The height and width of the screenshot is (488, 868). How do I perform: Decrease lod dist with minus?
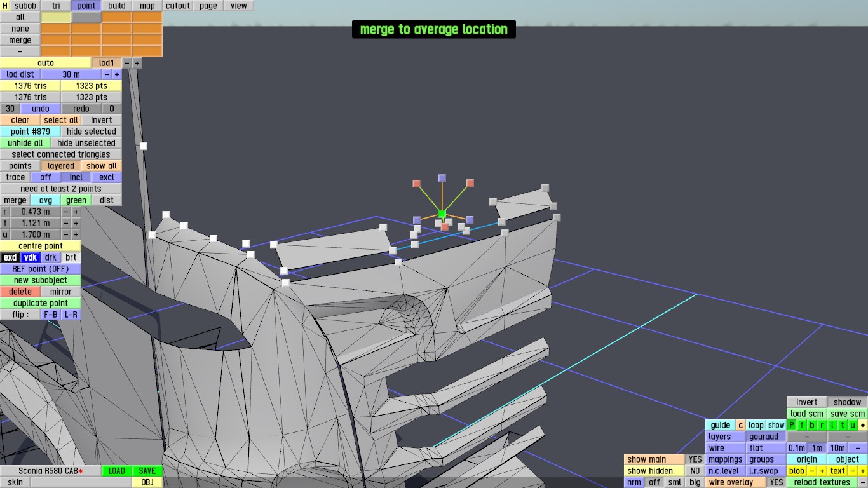point(107,74)
